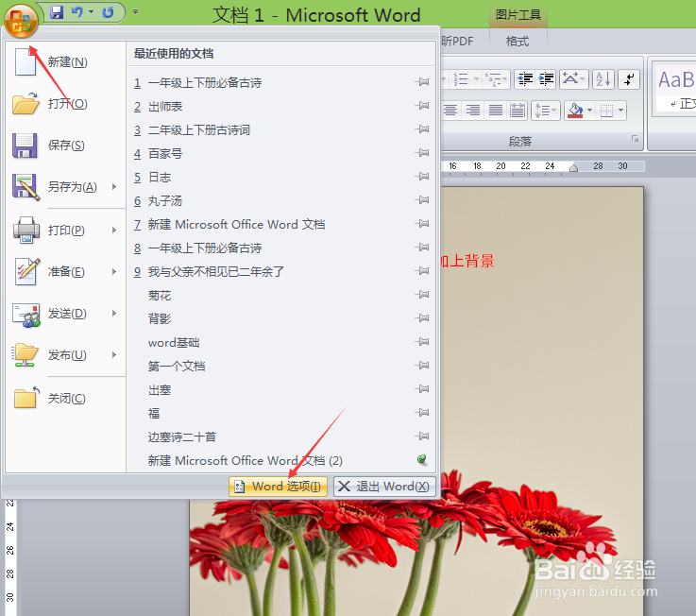Switch to the 格式 (Format) ribbon tab
The image size is (696, 616).
518,42
